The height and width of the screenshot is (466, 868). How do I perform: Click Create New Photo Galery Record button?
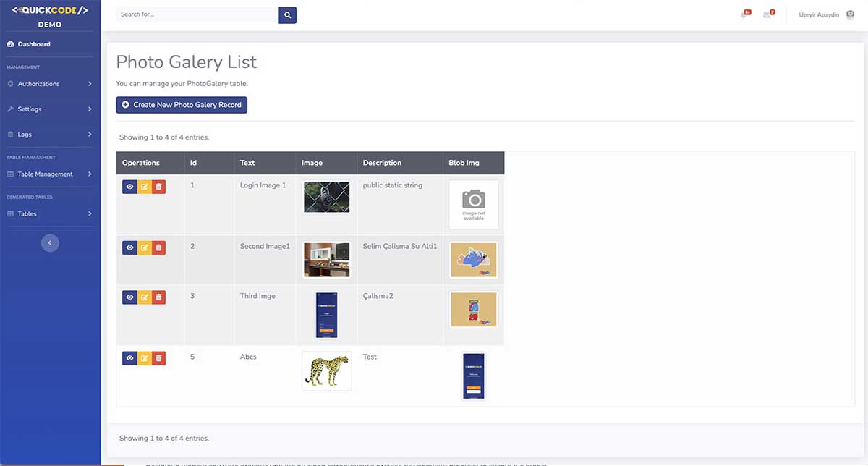[182, 105]
